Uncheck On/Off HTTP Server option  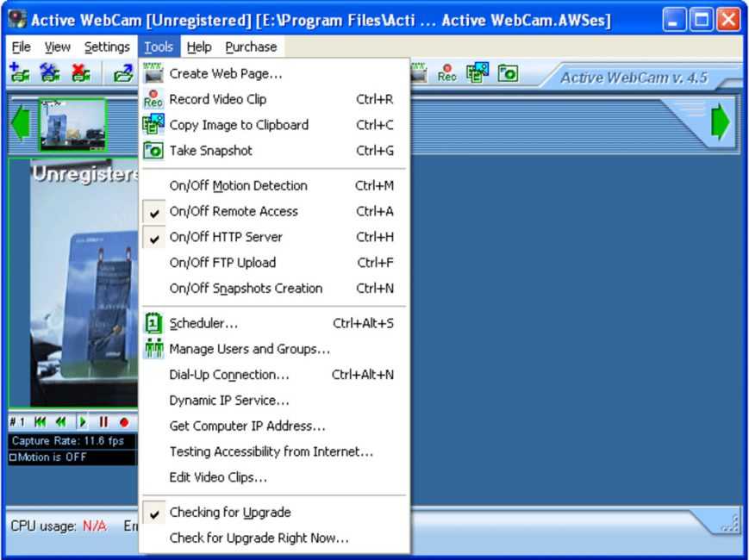coord(226,237)
